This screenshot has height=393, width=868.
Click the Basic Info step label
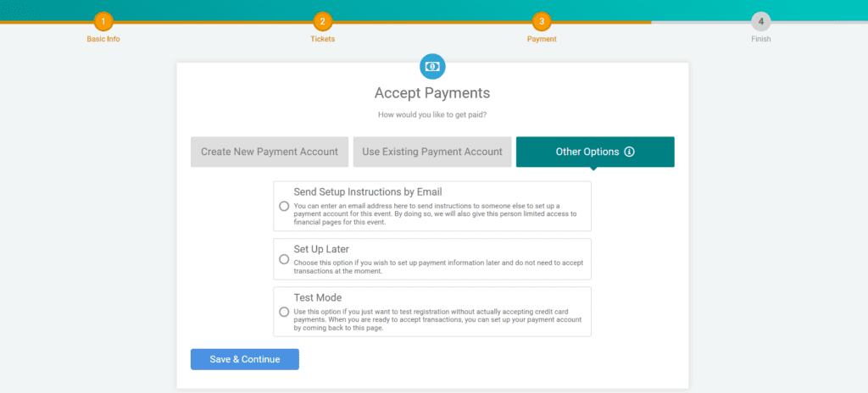click(x=103, y=39)
